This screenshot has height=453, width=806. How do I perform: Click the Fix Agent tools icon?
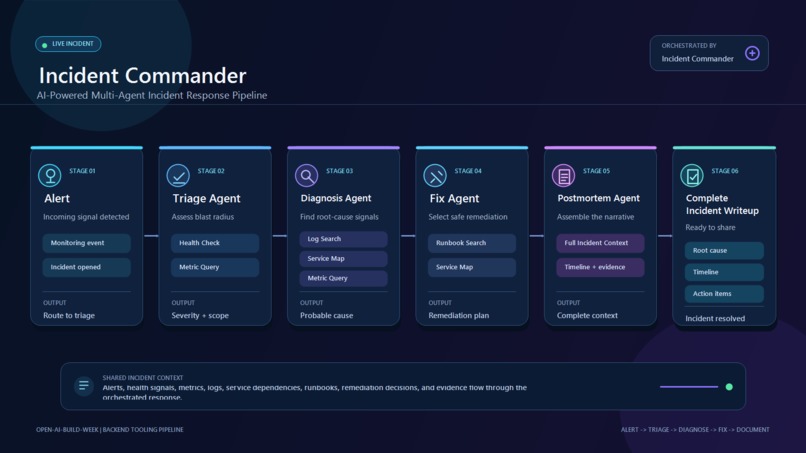click(435, 176)
